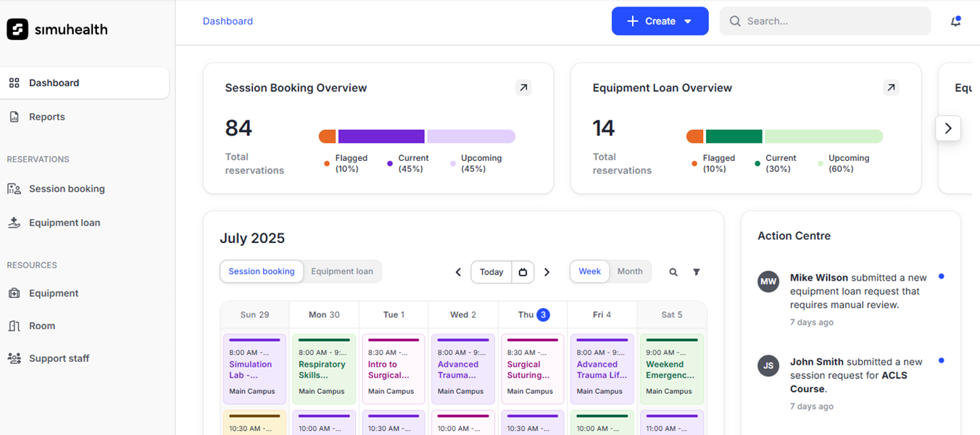Select the Support staff icon in the sidebar
Viewport: 980px width, 435px height.
tap(14, 358)
